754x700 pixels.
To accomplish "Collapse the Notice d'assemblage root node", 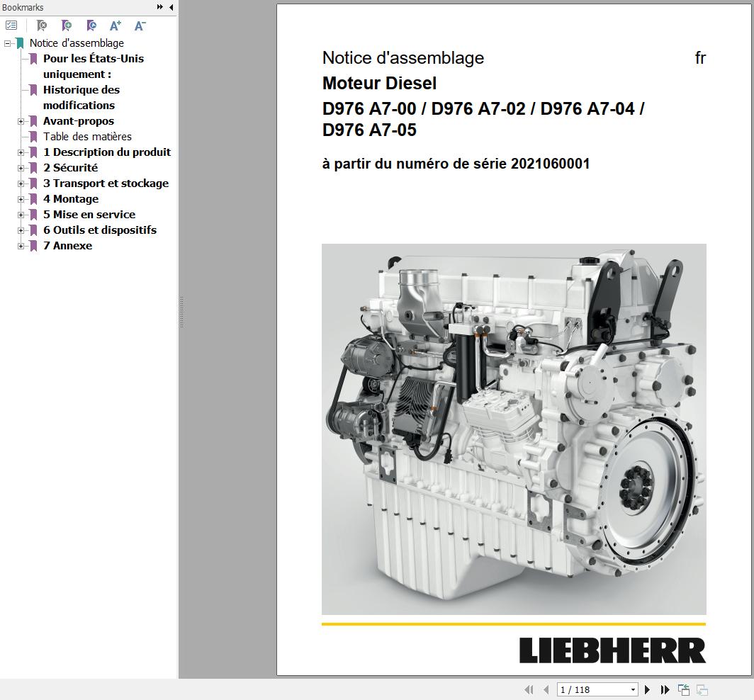I will tap(7, 43).
